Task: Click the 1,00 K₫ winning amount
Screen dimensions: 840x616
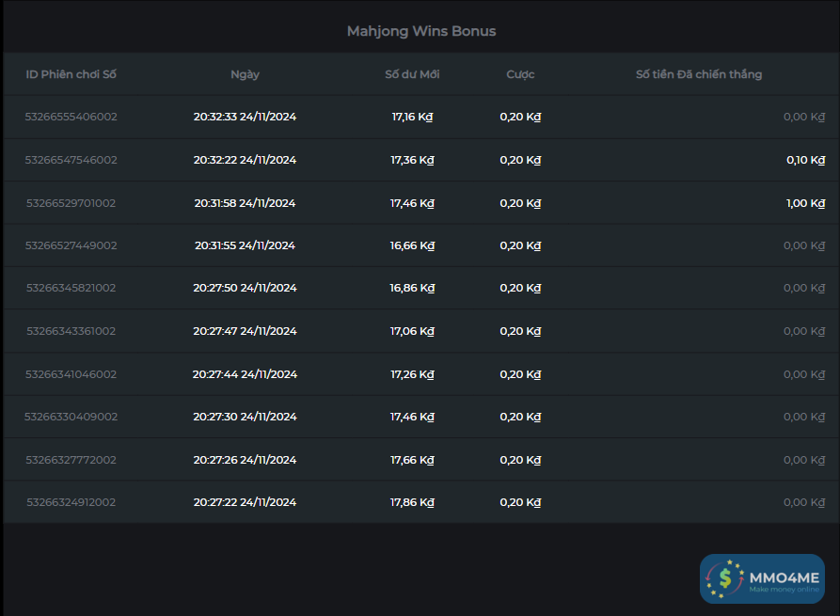Action: (805, 203)
